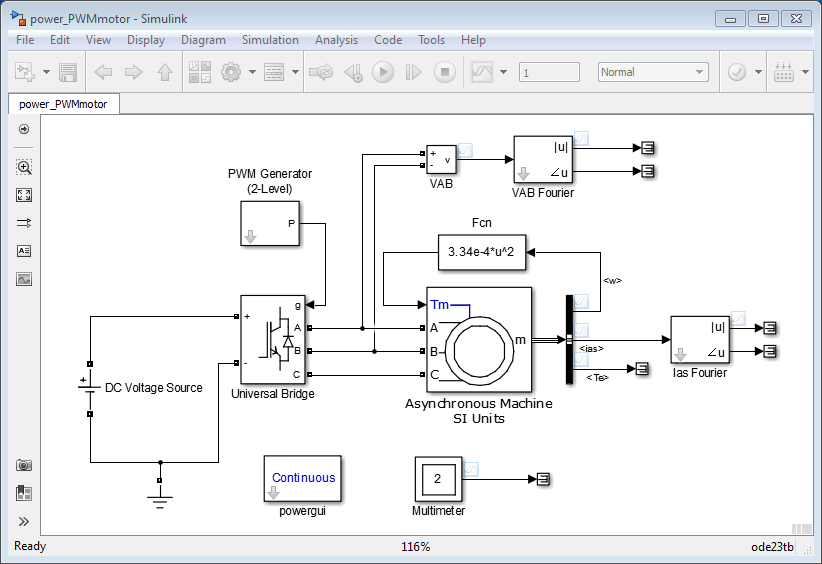Open the Tools menu

click(x=431, y=40)
